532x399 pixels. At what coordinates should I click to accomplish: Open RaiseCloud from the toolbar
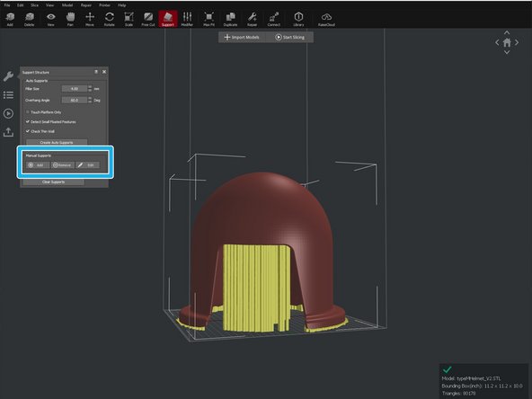tap(327, 19)
